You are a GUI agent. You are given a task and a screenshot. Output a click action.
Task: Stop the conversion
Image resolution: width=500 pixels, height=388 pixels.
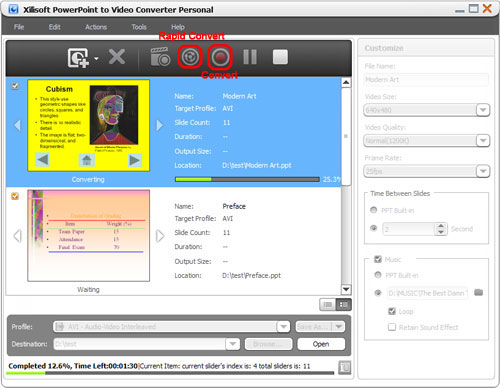tap(280, 57)
